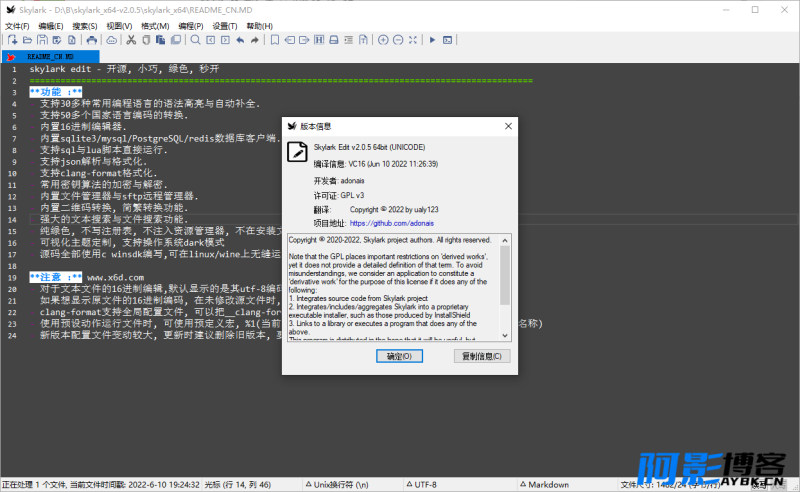The width and height of the screenshot is (800, 492).
Task: Open the 编程(P) menu
Action: [x=191, y=26]
